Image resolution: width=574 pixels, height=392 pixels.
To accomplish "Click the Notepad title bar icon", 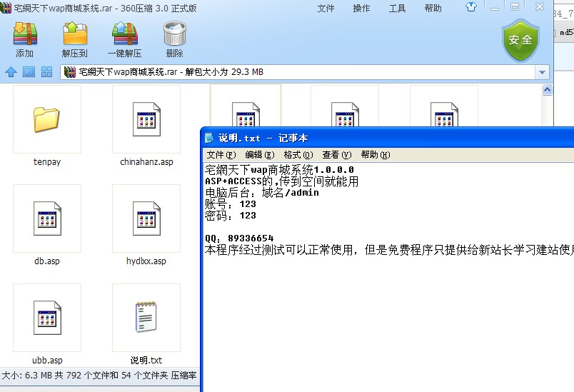I will (x=209, y=138).
